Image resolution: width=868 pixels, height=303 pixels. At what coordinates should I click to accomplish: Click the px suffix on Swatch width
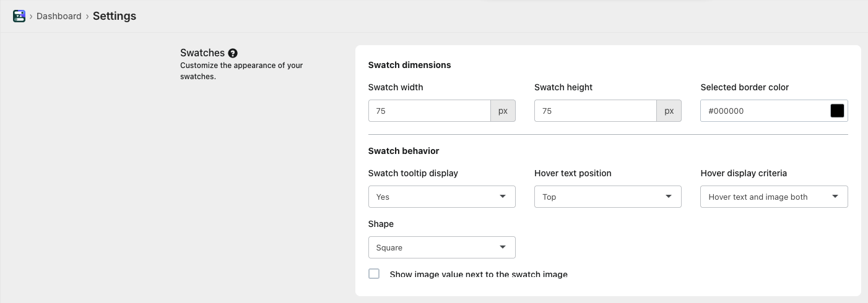503,111
